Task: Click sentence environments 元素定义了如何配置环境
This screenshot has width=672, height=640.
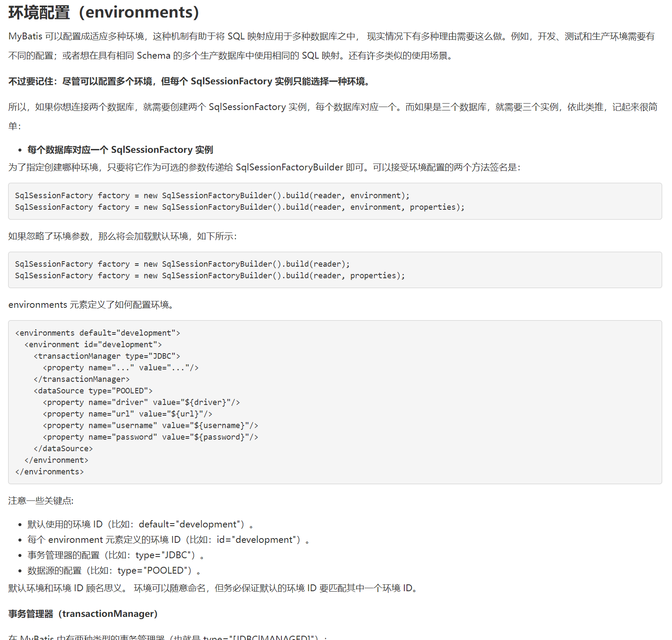Action: (x=91, y=305)
